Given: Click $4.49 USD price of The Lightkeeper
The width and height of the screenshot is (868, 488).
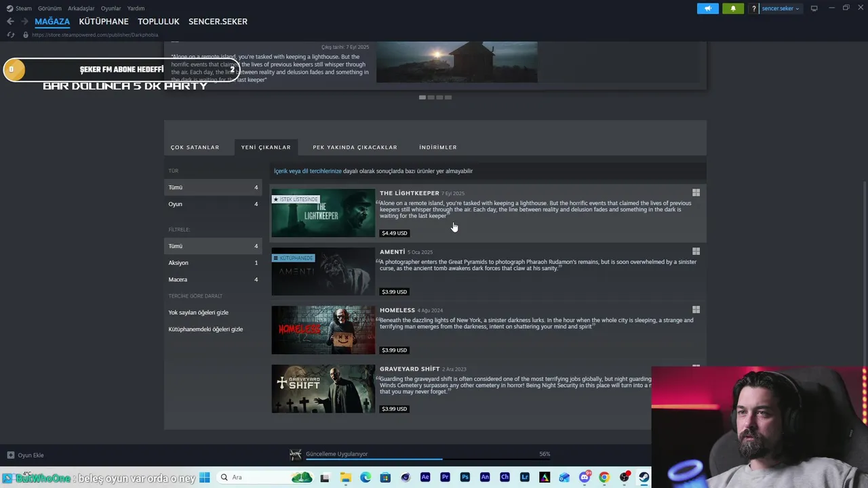Looking at the screenshot, I should coord(395,233).
